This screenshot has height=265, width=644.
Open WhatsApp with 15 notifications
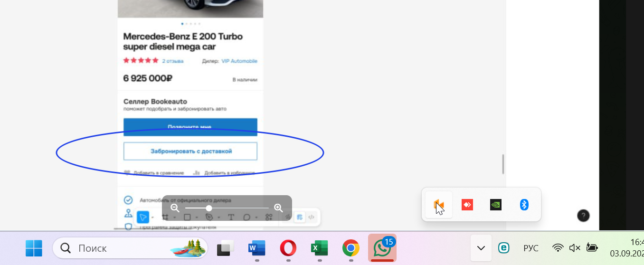382,248
